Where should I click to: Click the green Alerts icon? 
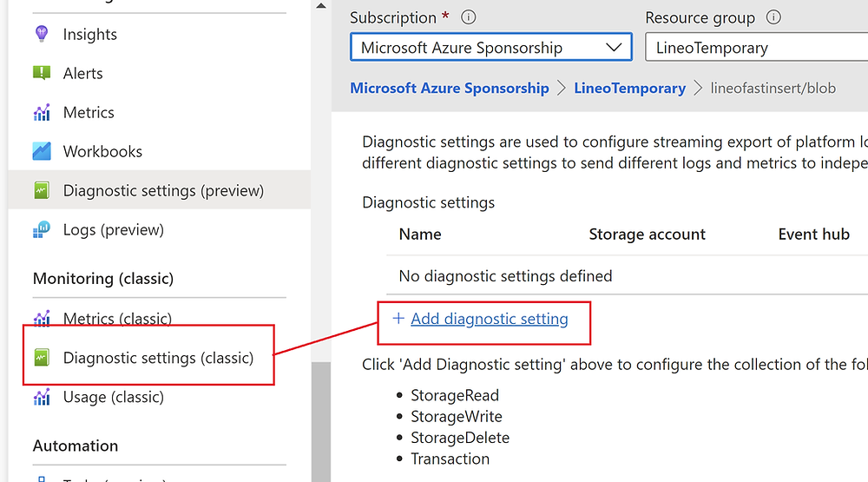pyautogui.click(x=42, y=73)
